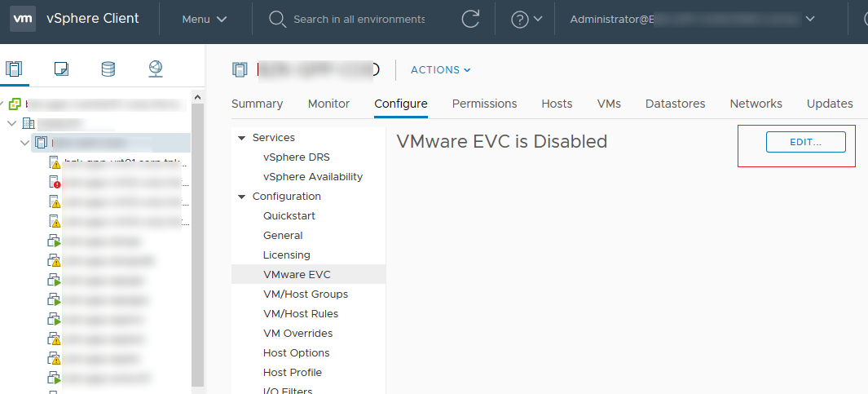
Task: Select vSphere DRS in the sidebar
Action: pyautogui.click(x=297, y=157)
